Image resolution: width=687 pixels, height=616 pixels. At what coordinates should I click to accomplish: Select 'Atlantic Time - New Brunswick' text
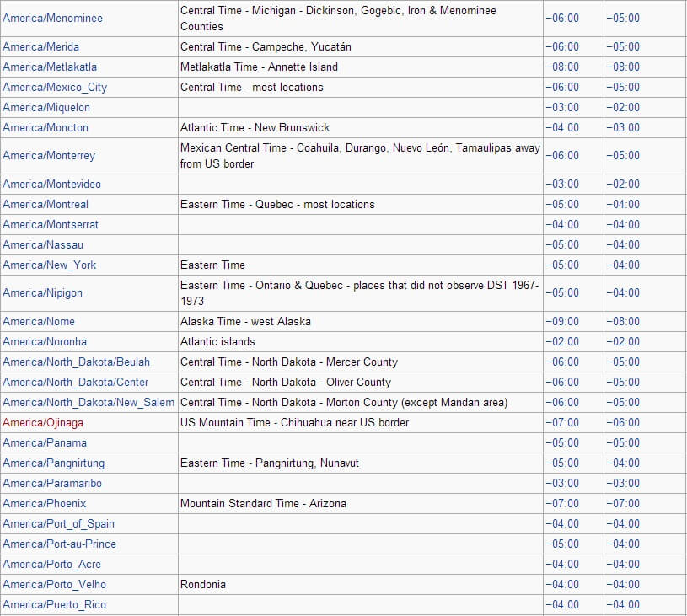point(255,127)
